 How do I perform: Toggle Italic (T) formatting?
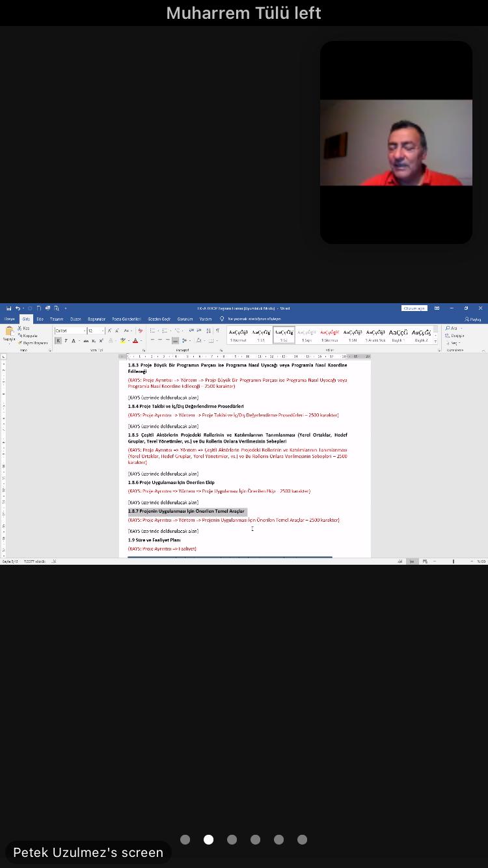tap(66, 340)
